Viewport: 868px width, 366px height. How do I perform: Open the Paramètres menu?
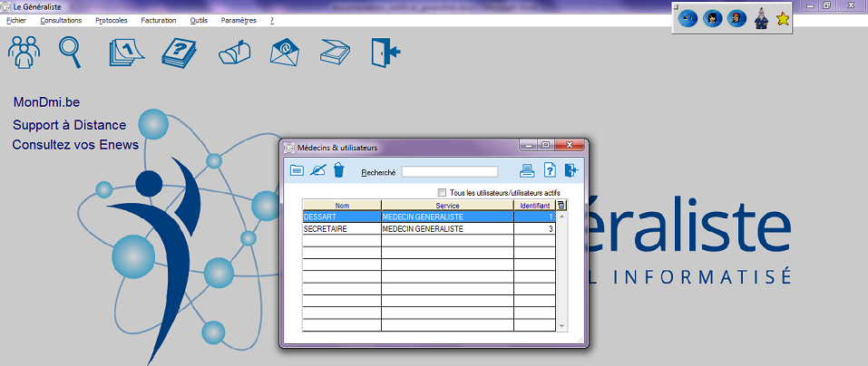[239, 21]
